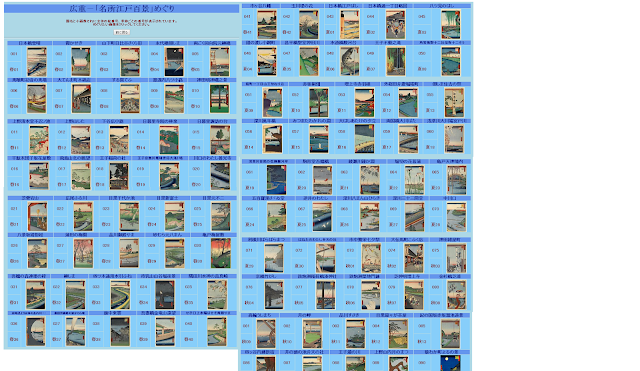Open print 008 Mount Fuji street thumbnail

(x=130, y=99)
